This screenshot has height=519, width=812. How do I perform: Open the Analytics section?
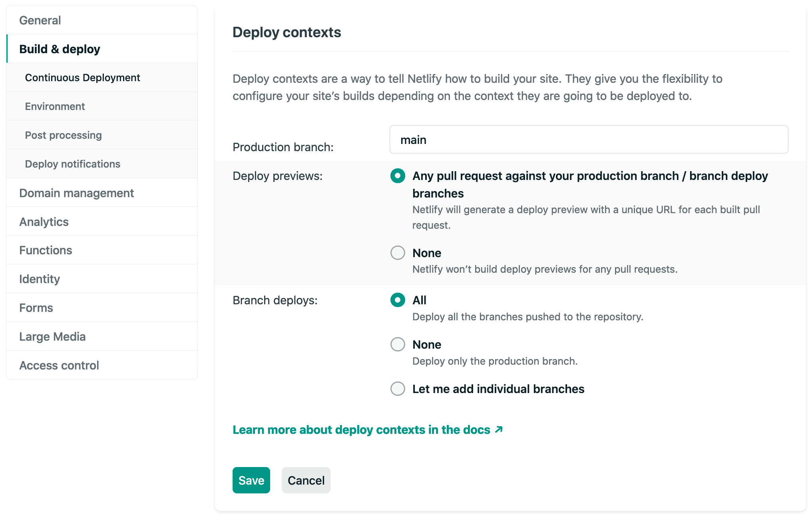44,222
